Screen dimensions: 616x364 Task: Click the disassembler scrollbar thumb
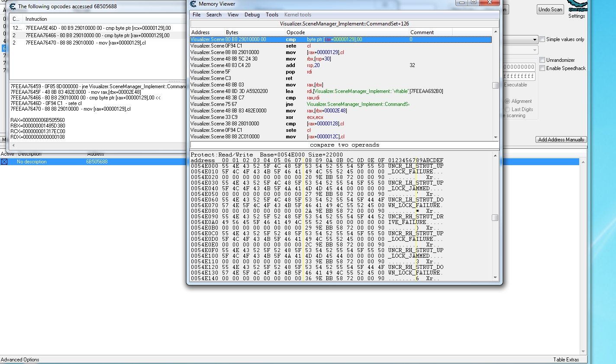pyautogui.click(x=496, y=85)
